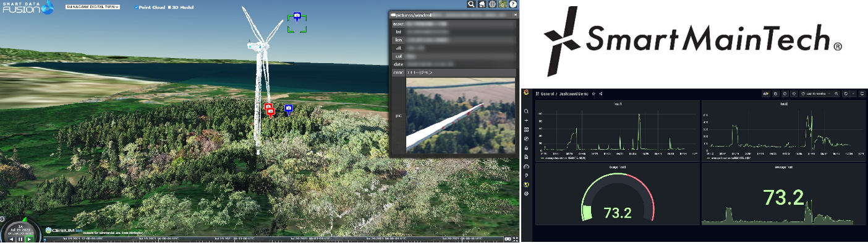Screen dimensions: 868x245
Task: Click the blue camera marker in green brackets
Action: 297,18
